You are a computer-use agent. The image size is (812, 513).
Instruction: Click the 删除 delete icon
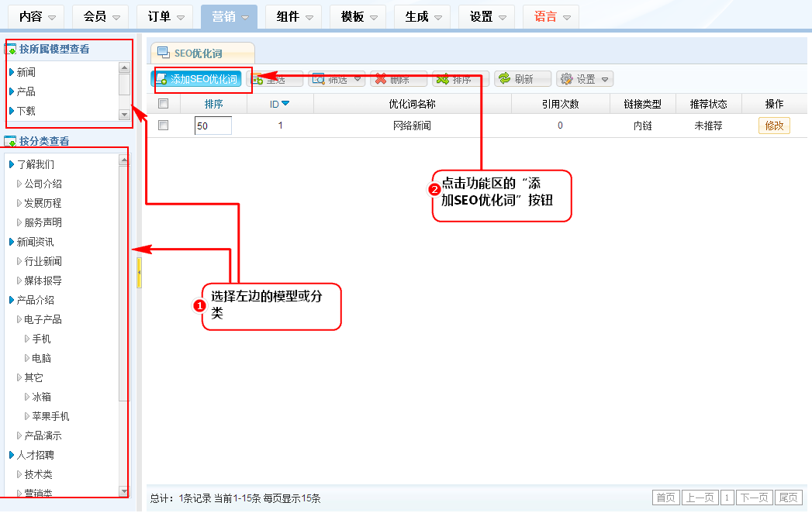click(x=380, y=79)
